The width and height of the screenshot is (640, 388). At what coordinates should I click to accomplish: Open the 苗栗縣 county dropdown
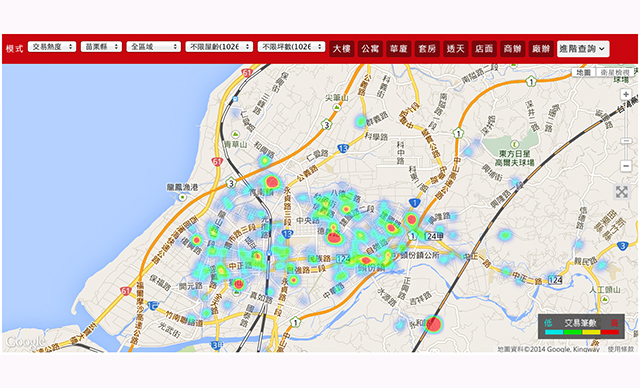click(x=101, y=47)
